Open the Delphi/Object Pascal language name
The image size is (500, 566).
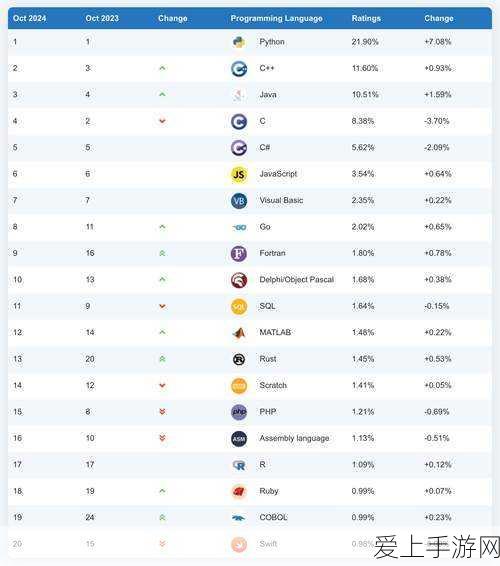pos(297,280)
